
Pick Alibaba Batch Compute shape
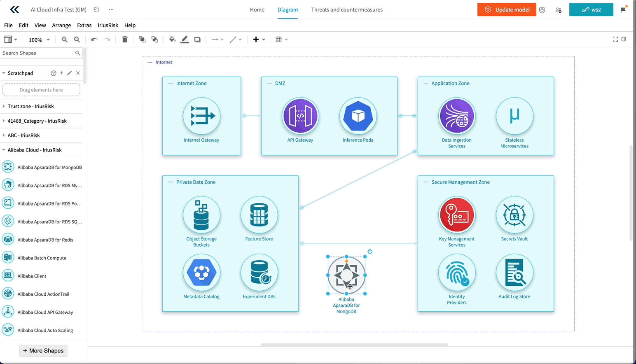pyautogui.click(x=41, y=258)
